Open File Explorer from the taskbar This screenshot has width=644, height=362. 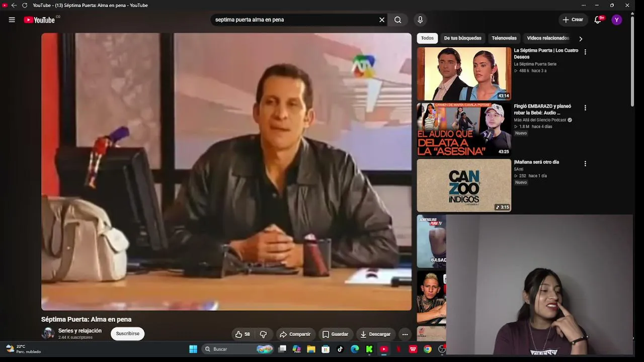tap(311, 349)
